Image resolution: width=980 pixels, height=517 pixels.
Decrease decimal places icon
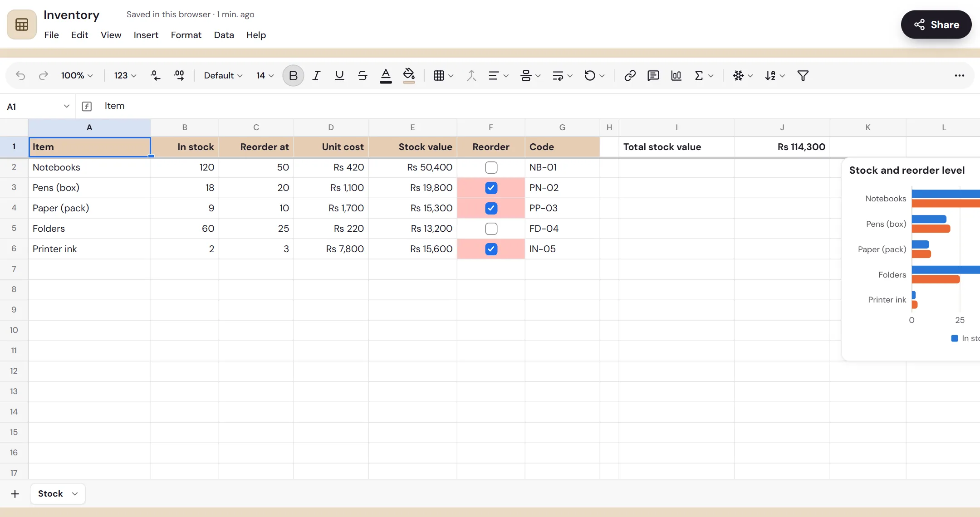[x=156, y=75]
